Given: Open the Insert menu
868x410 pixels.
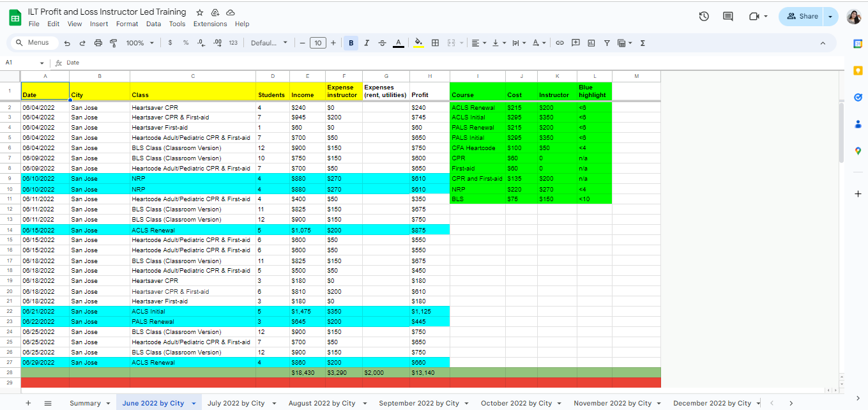Looking at the screenshot, I should (x=99, y=24).
